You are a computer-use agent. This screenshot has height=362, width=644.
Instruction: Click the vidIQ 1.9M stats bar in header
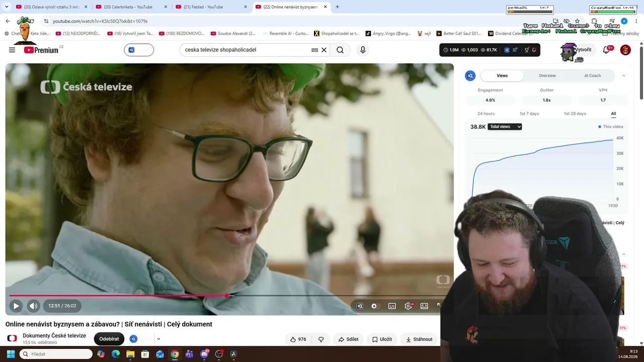point(490,50)
